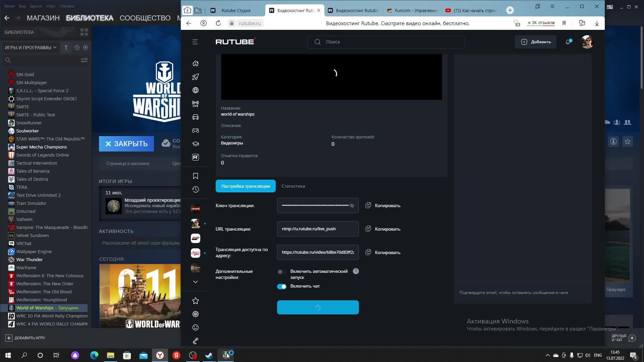Enable the automatic launch toggle

[x=281, y=272]
